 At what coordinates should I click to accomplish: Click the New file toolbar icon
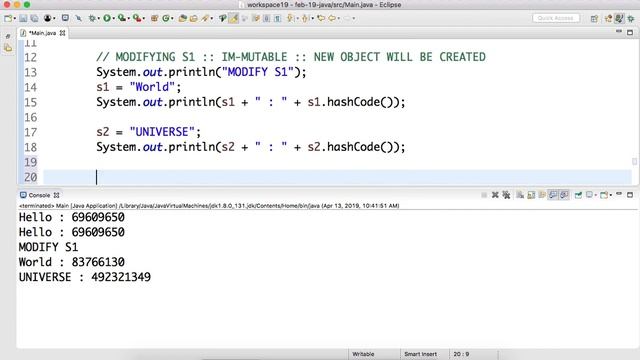coord(7,18)
